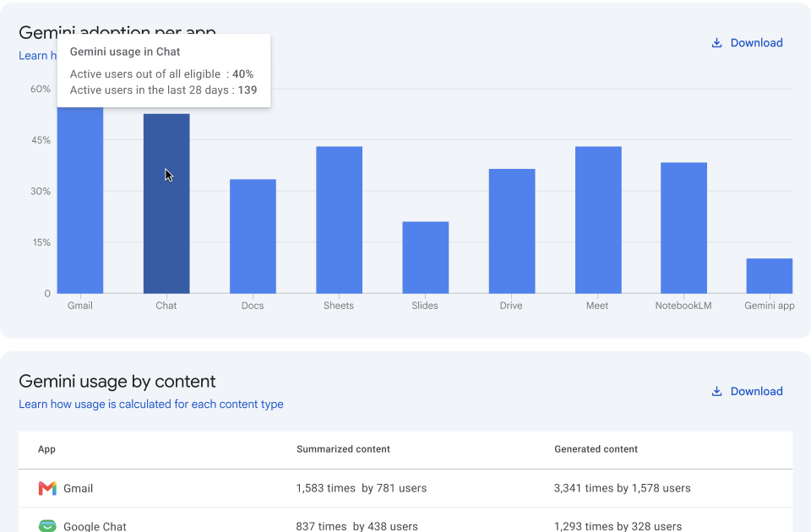Select the Sheets bar in adoption chart
The image size is (811, 532).
pyautogui.click(x=340, y=220)
